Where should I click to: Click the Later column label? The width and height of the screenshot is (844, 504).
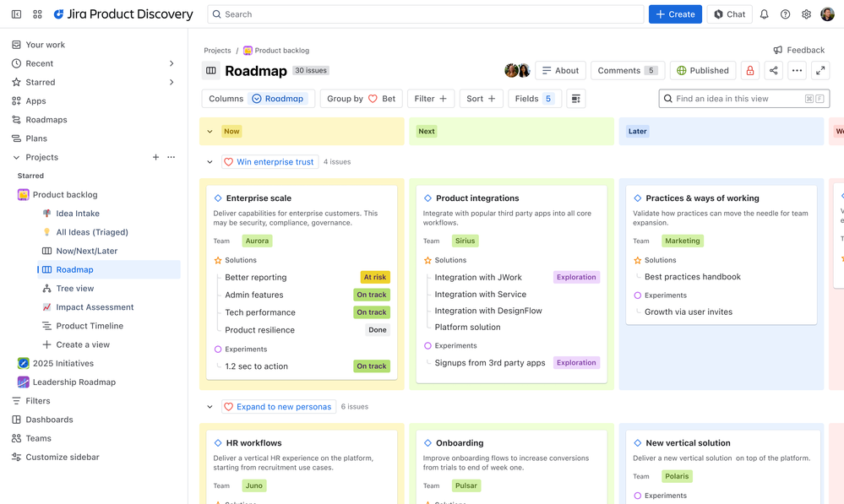pyautogui.click(x=637, y=131)
